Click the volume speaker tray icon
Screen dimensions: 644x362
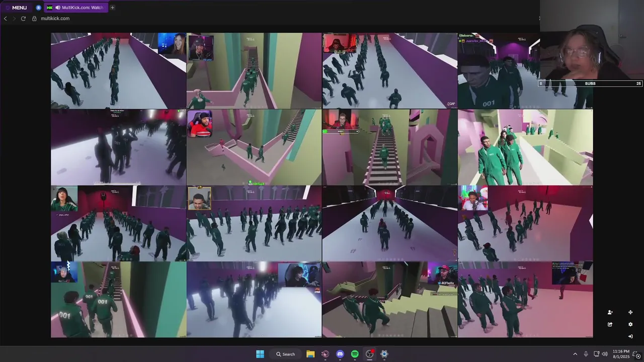click(605, 354)
